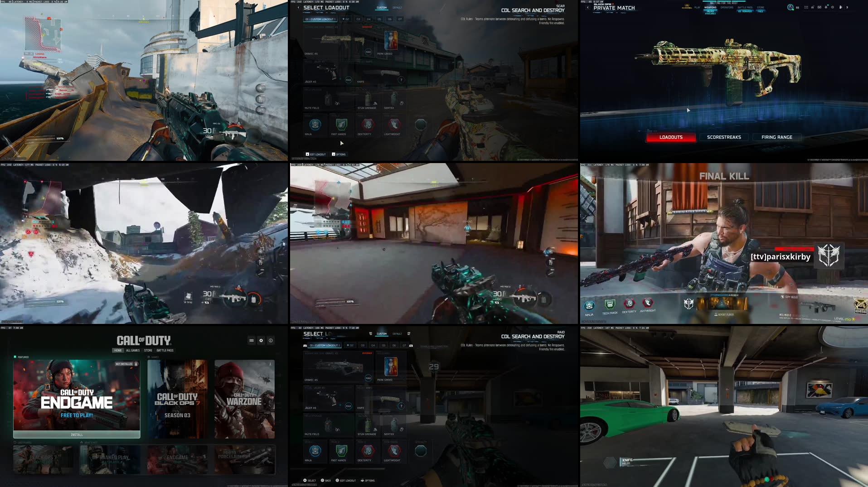Select the PLAY tab in Private Match

point(697,8)
